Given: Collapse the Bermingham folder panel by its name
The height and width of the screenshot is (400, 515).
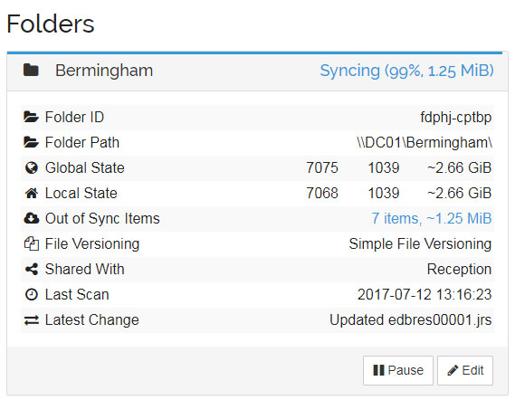Looking at the screenshot, I should click(x=104, y=70).
